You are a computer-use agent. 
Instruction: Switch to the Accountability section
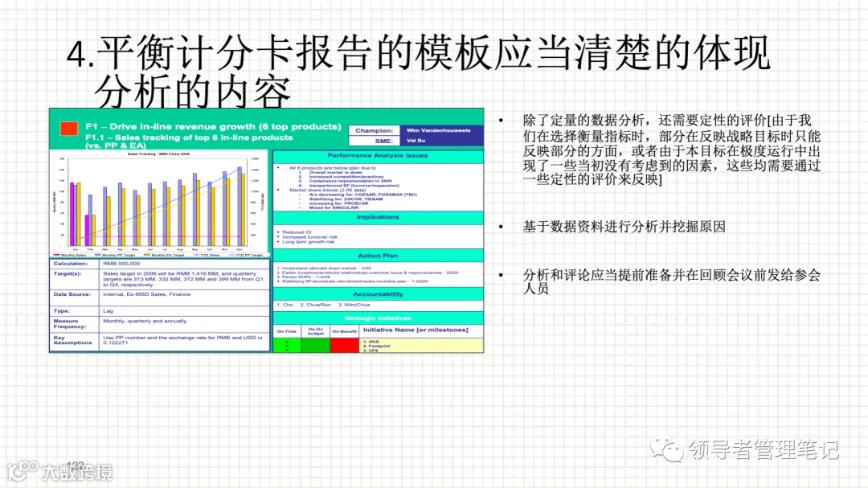[378, 294]
